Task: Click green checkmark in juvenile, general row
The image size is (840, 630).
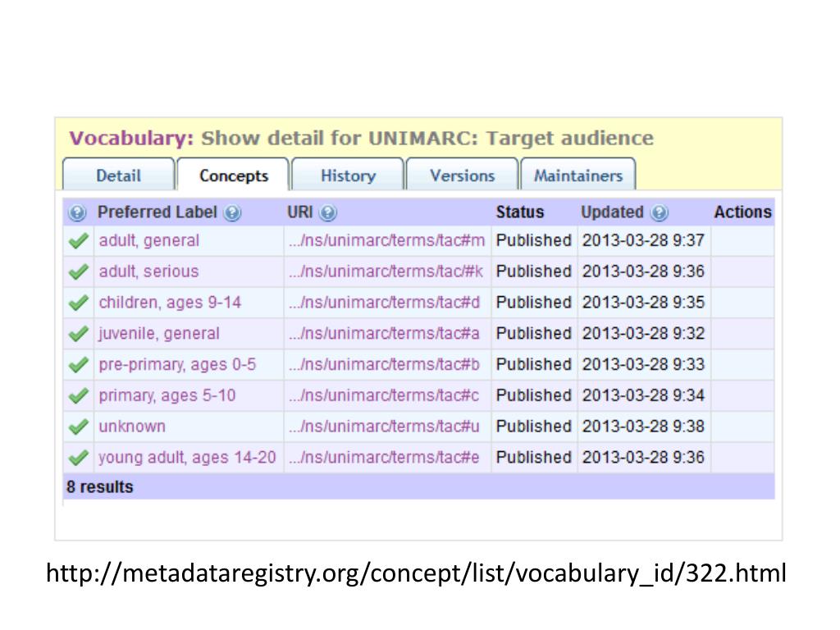Action: (78, 335)
